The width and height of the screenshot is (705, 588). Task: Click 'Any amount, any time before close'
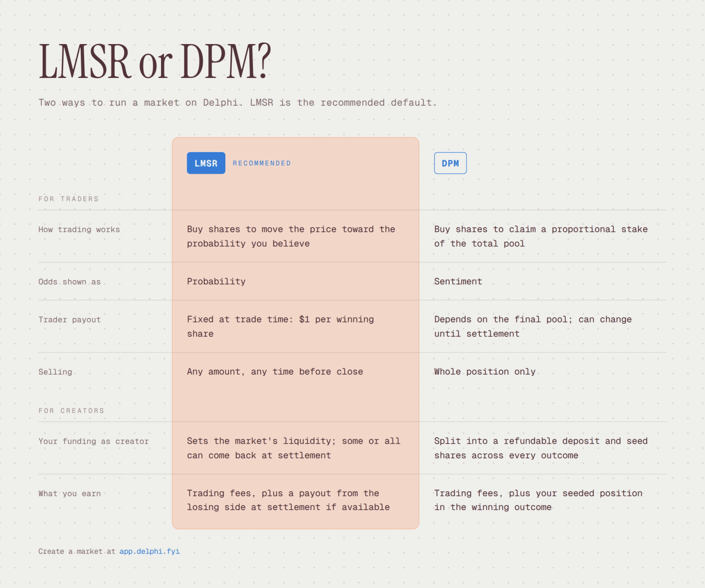point(275,371)
